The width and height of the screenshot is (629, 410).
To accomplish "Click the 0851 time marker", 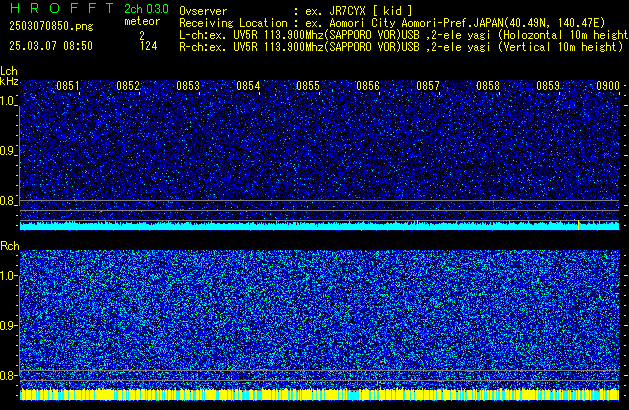I will tap(68, 86).
